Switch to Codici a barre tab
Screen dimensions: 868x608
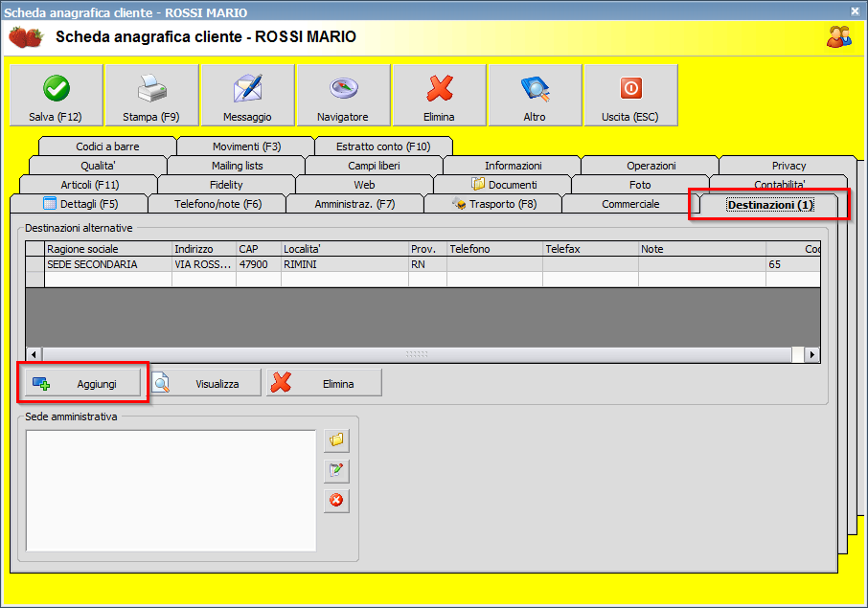coord(107,146)
